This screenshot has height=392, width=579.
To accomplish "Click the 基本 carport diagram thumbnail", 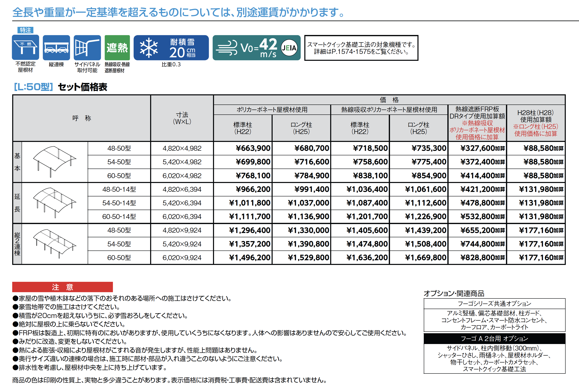I will point(54,162).
